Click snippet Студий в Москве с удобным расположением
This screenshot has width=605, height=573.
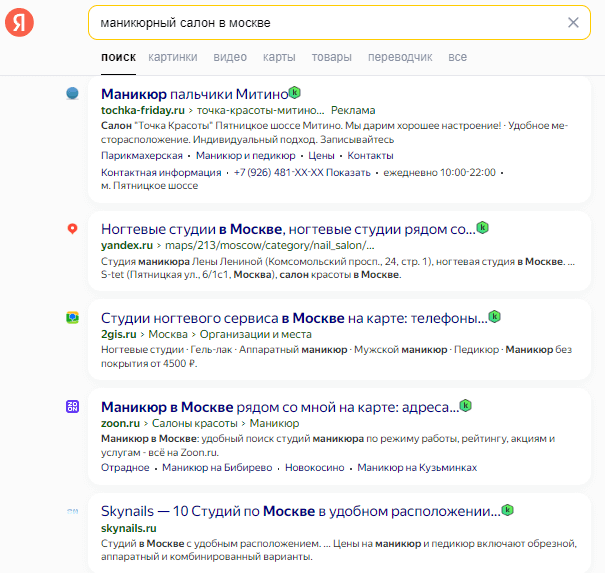click(x=339, y=550)
